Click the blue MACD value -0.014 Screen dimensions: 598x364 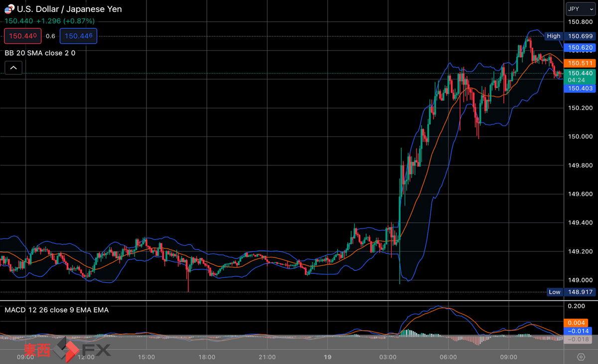point(578,331)
